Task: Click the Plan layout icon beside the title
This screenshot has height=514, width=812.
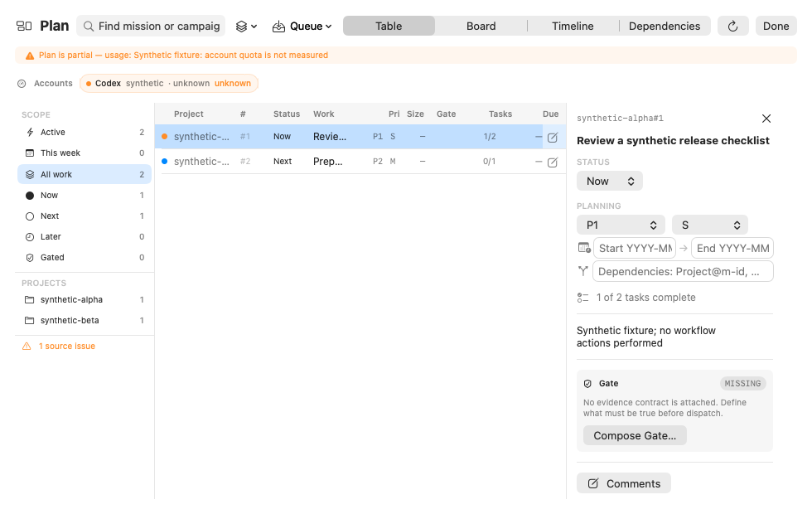Action: tap(24, 26)
